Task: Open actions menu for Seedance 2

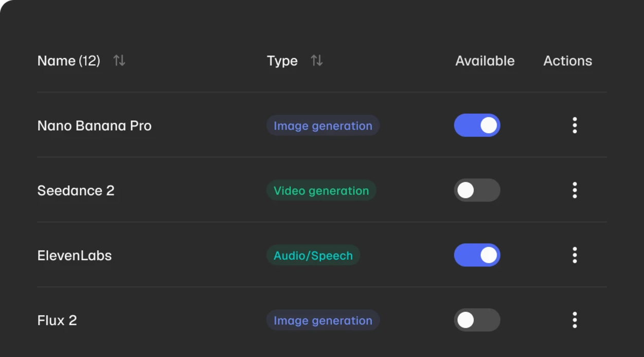Action: pyautogui.click(x=575, y=190)
